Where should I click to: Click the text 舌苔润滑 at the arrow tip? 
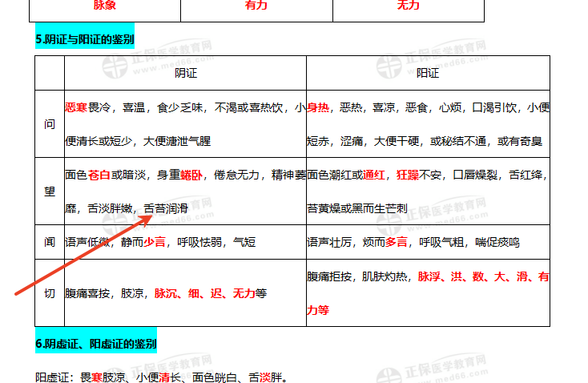point(165,208)
